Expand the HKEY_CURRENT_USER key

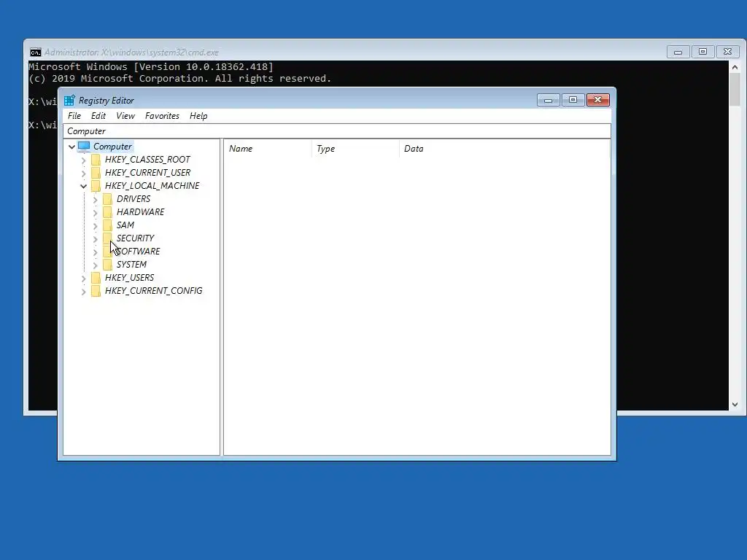[x=83, y=173]
